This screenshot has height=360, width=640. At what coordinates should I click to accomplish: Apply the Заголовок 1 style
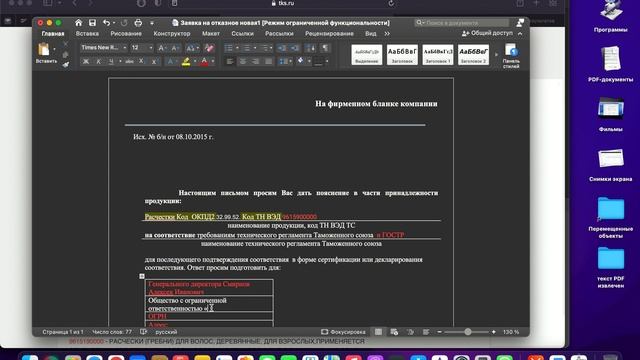[x=438, y=55]
